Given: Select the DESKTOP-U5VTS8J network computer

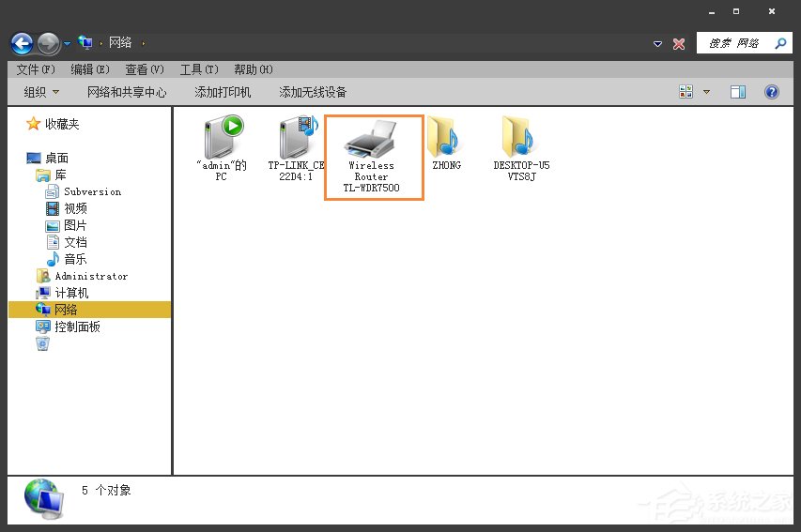Looking at the screenshot, I should click(x=521, y=139).
